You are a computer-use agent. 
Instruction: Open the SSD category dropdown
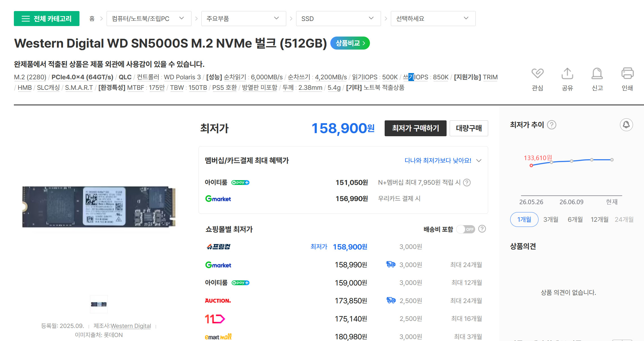[338, 19]
